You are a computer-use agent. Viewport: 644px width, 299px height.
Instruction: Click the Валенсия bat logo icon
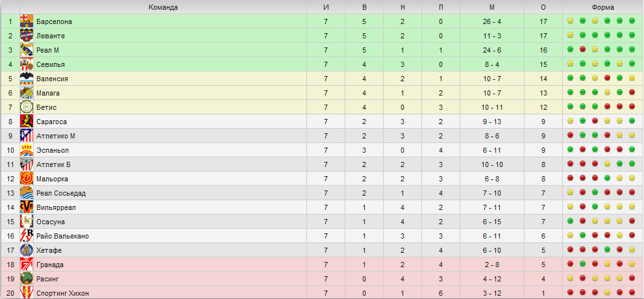pos(27,79)
